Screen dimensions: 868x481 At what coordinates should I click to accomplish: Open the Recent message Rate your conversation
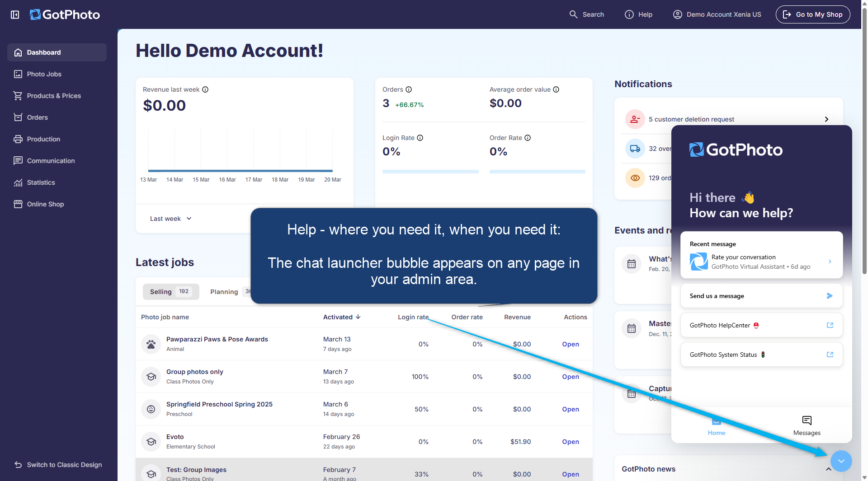761,262
